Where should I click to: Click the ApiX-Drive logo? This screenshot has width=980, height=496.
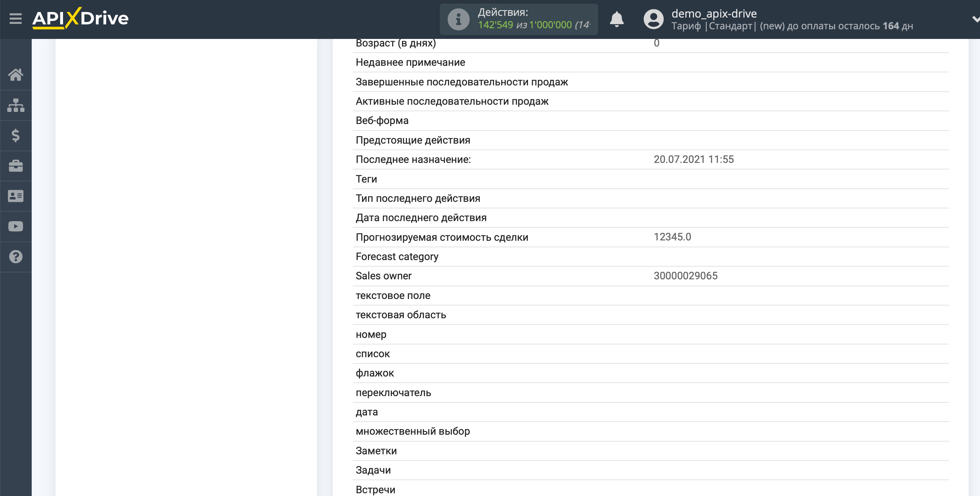pos(81,18)
